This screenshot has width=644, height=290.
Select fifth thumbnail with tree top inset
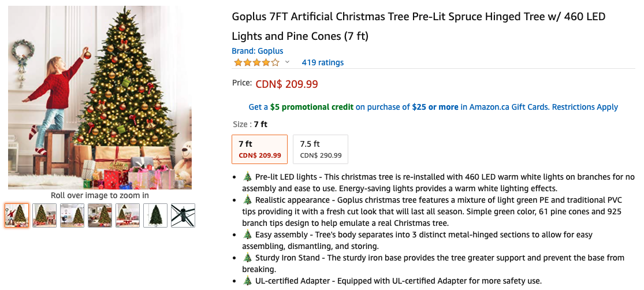128,215
